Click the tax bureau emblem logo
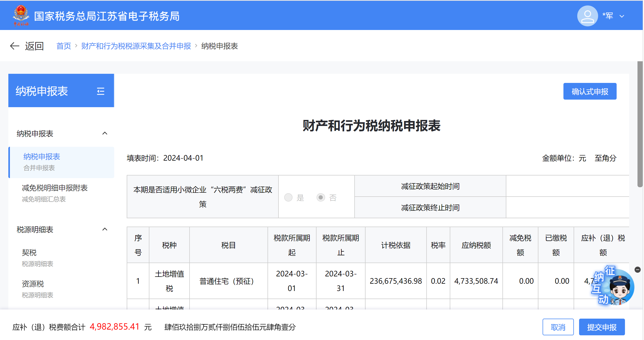The image size is (644, 340). tap(21, 15)
